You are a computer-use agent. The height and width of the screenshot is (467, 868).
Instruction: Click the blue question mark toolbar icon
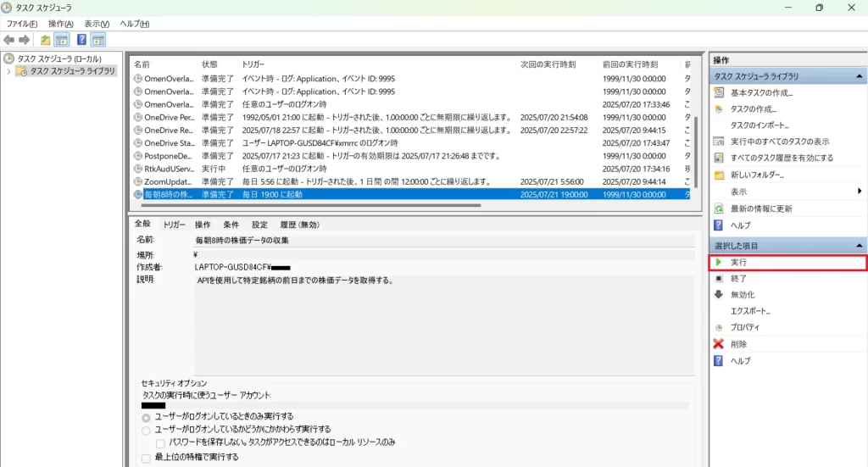(81, 40)
